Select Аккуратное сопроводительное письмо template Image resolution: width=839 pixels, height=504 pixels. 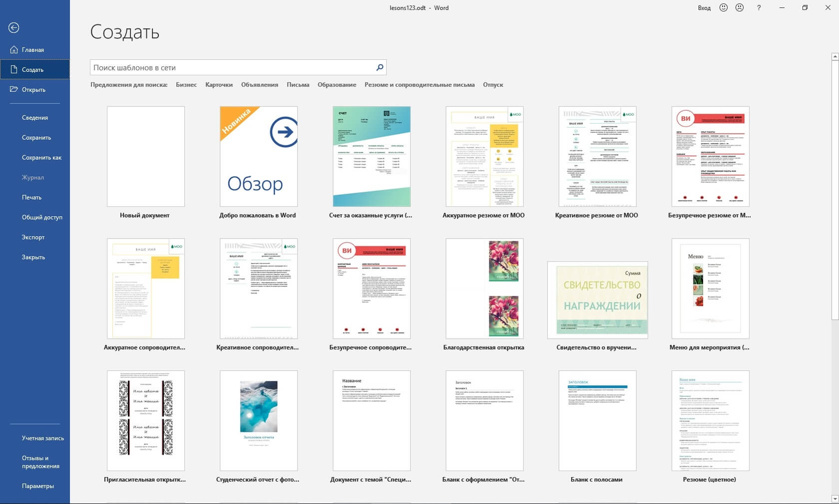(146, 288)
